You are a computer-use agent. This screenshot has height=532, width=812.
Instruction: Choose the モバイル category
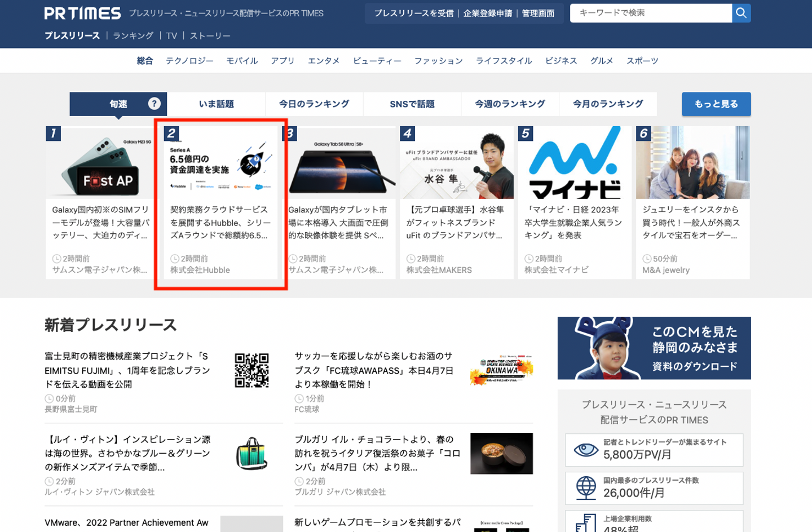[x=242, y=61]
